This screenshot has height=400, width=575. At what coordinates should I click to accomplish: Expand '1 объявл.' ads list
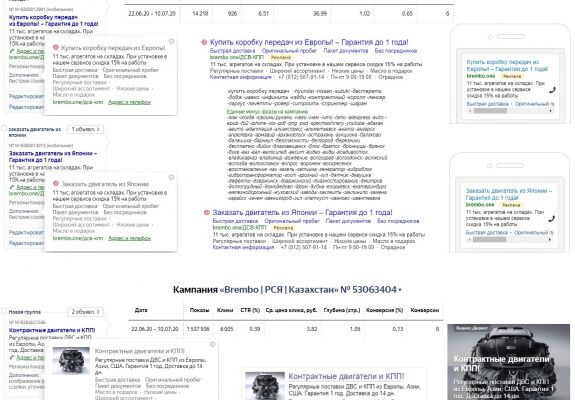85,129
